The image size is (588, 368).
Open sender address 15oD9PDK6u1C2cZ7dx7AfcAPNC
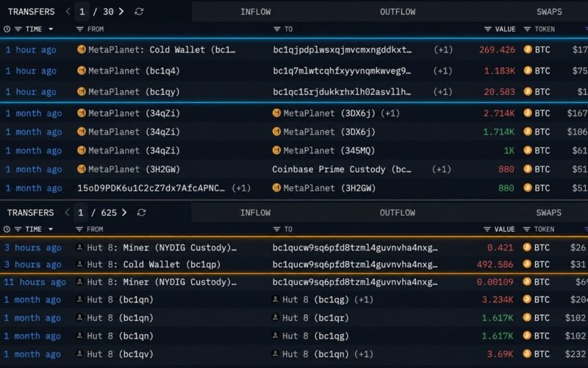coord(151,188)
